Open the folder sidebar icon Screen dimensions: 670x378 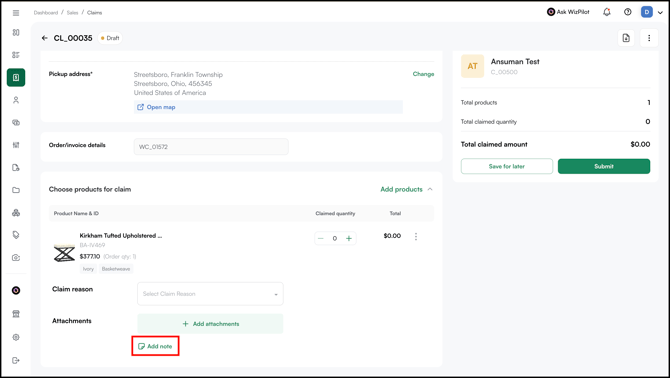coord(16,190)
